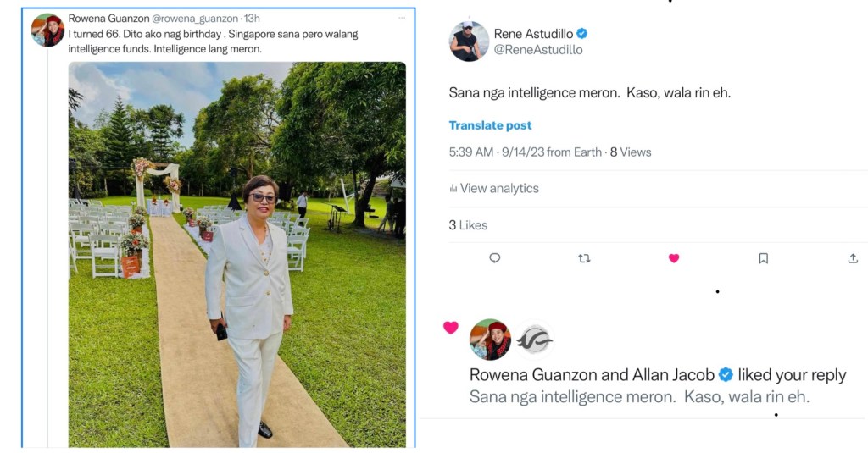Image resolution: width=868 pixels, height=453 pixels.
Task: Click the pink heart notification icon
Action: [451, 328]
